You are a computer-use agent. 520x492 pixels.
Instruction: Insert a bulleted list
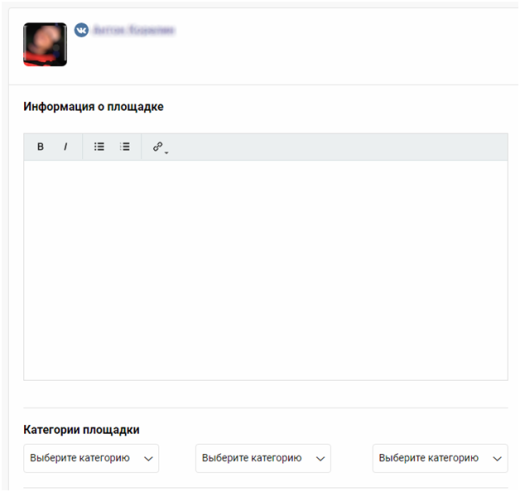pyautogui.click(x=99, y=147)
